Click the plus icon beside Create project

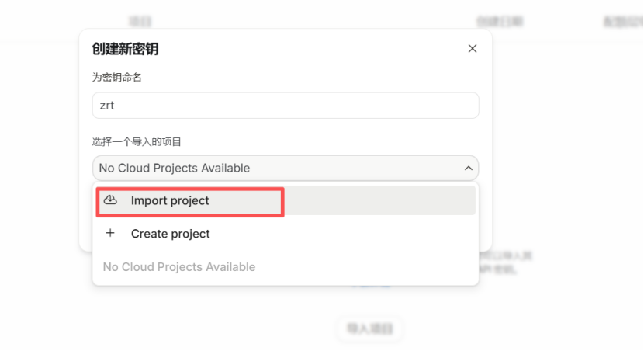[x=110, y=233]
